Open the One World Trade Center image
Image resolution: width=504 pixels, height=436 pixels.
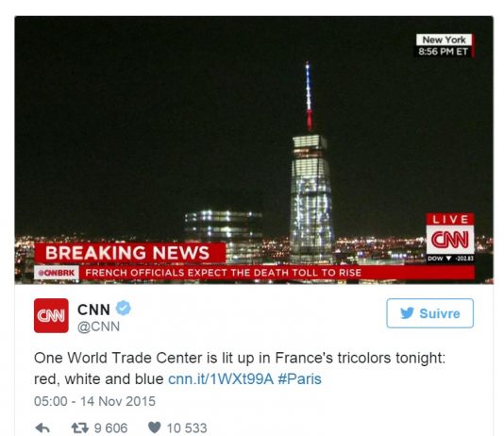(254, 150)
